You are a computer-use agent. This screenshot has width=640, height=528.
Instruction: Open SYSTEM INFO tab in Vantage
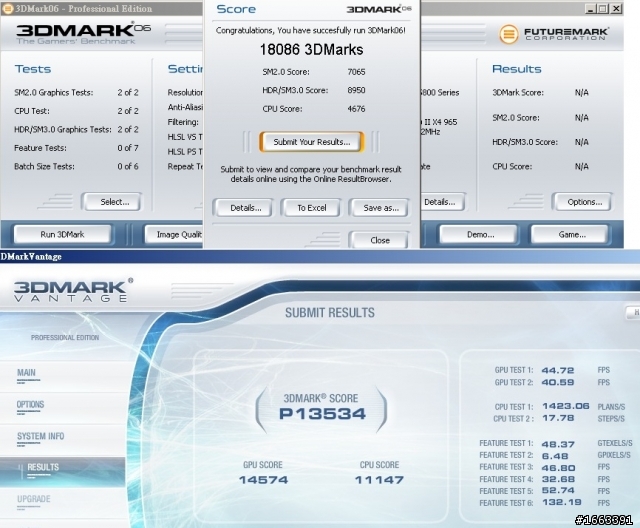(x=40, y=437)
